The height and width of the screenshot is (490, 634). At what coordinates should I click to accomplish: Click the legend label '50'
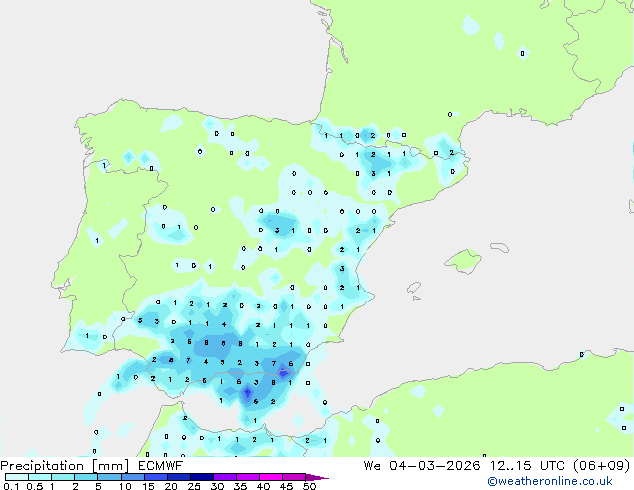pos(309,486)
